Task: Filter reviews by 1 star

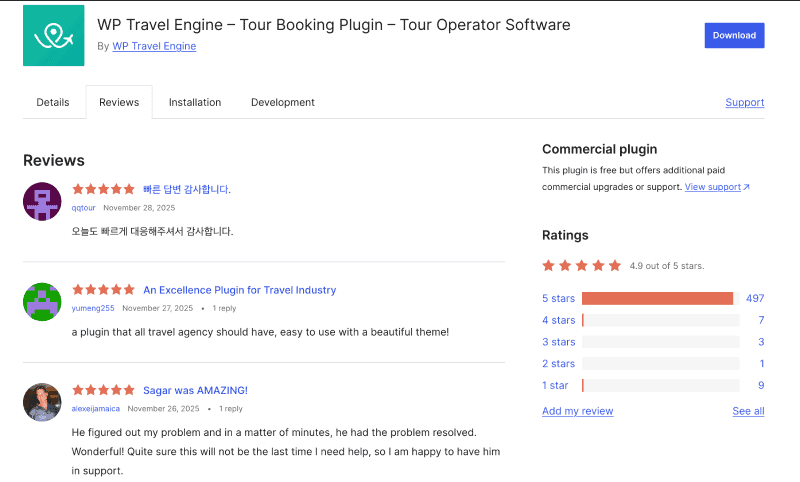Action: tap(555, 385)
